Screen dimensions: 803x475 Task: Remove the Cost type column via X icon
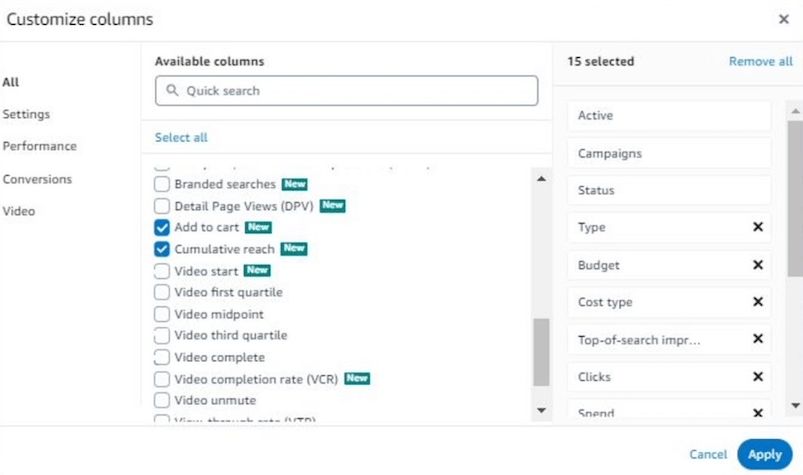pyautogui.click(x=757, y=302)
